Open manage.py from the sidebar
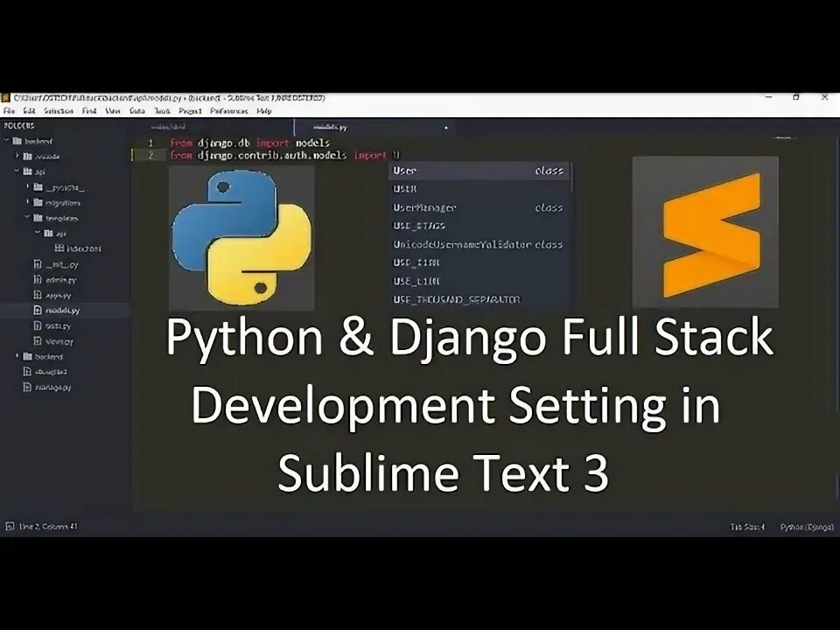The width and height of the screenshot is (840, 630). pyautogui.click(x=53, y=387)
